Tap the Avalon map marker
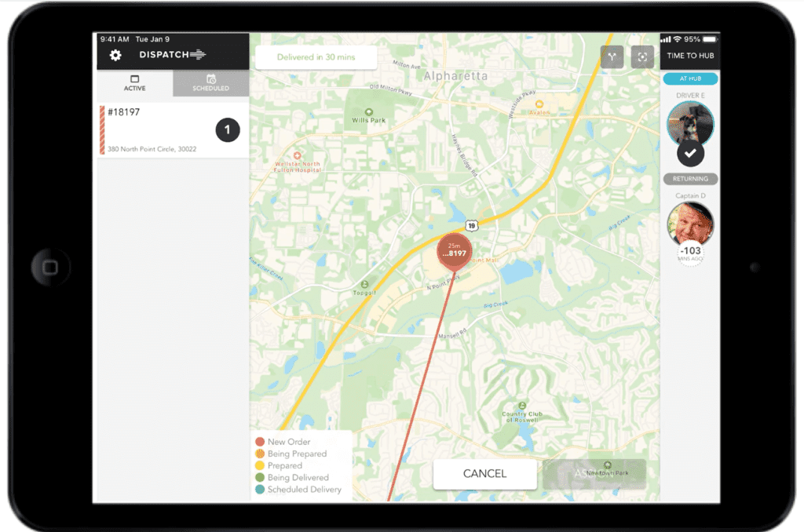This screenshot has height=532, width=804. click(539, 104)
